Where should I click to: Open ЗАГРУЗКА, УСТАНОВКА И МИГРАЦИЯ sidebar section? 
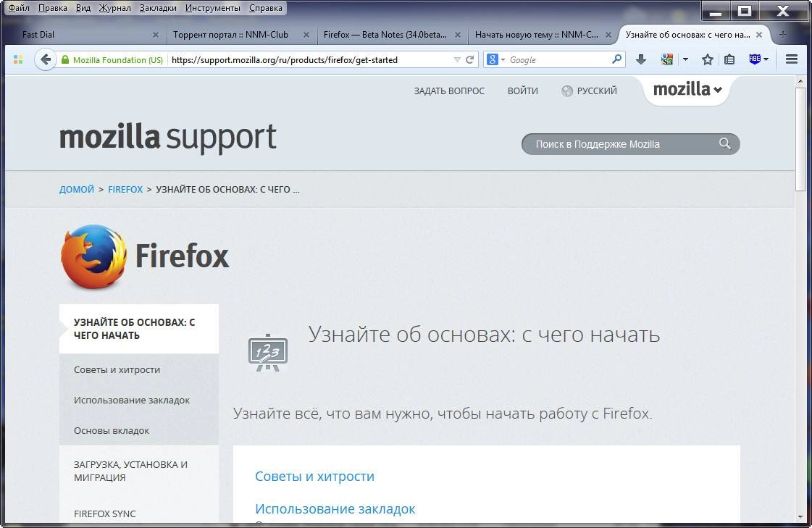[x=130, y=471]
